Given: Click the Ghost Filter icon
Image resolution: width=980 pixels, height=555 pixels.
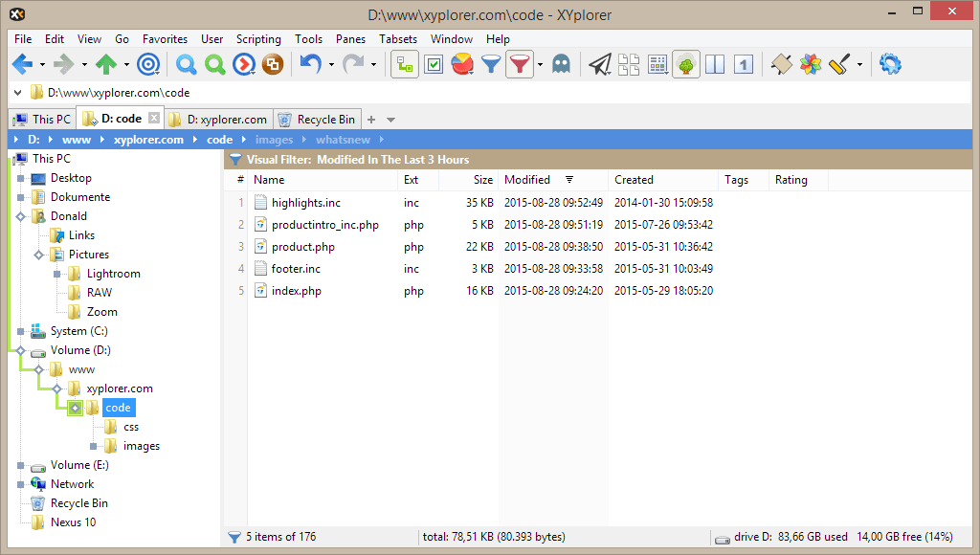Looking at the screenshot, I should [x=561, y=64].
